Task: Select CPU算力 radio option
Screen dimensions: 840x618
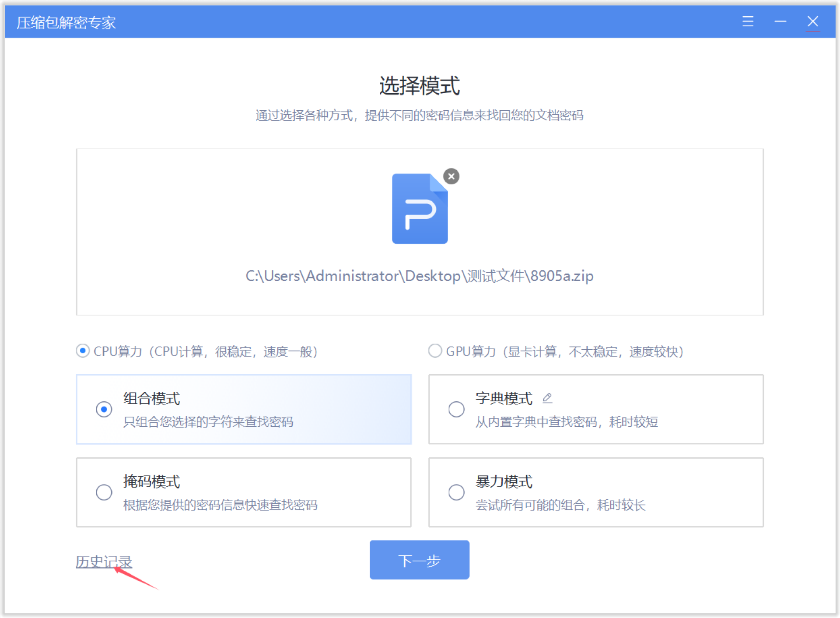Action: point(83,351)
